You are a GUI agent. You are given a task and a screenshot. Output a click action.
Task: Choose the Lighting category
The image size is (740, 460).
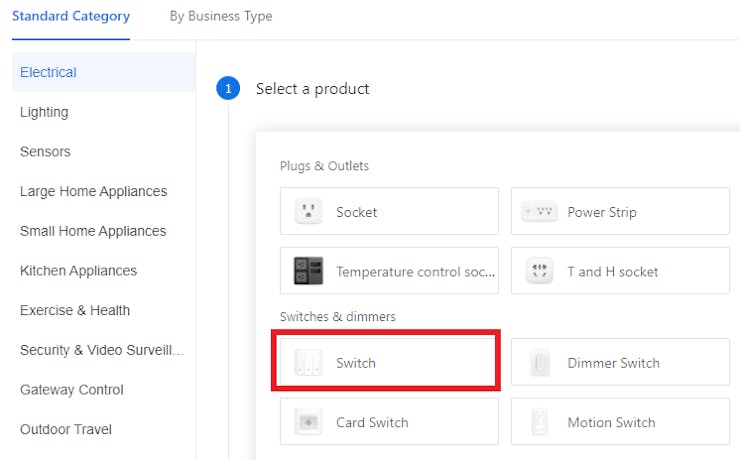[44, 112]
